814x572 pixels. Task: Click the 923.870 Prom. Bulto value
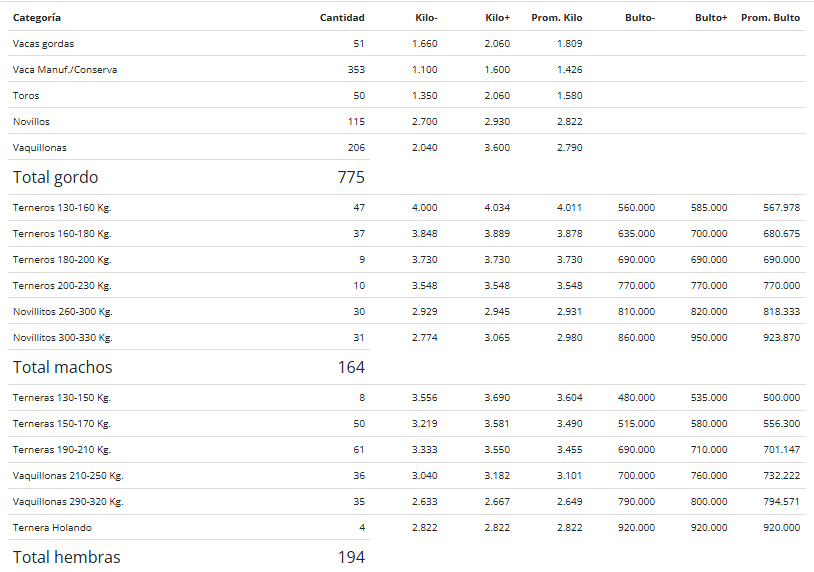click(x=781, y=337)
